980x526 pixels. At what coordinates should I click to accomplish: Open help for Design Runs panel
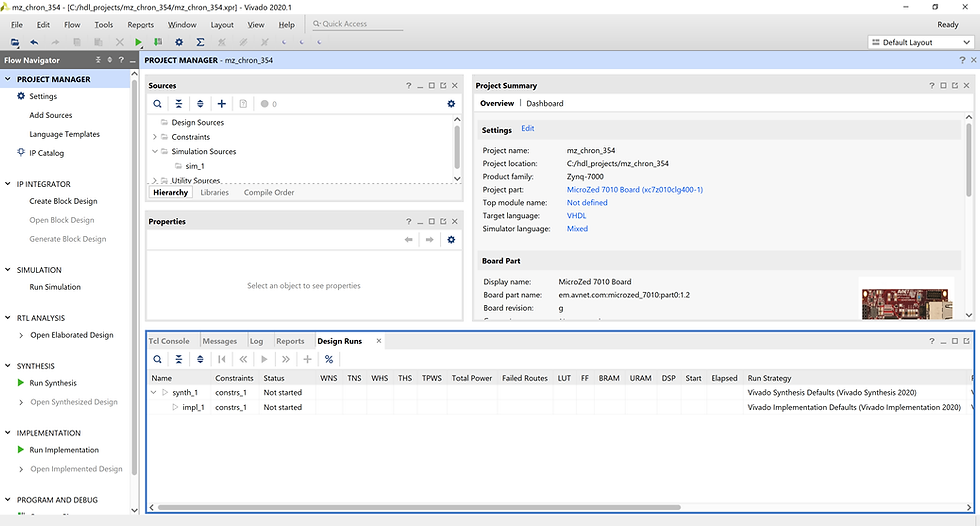click(x=932, y=341)
